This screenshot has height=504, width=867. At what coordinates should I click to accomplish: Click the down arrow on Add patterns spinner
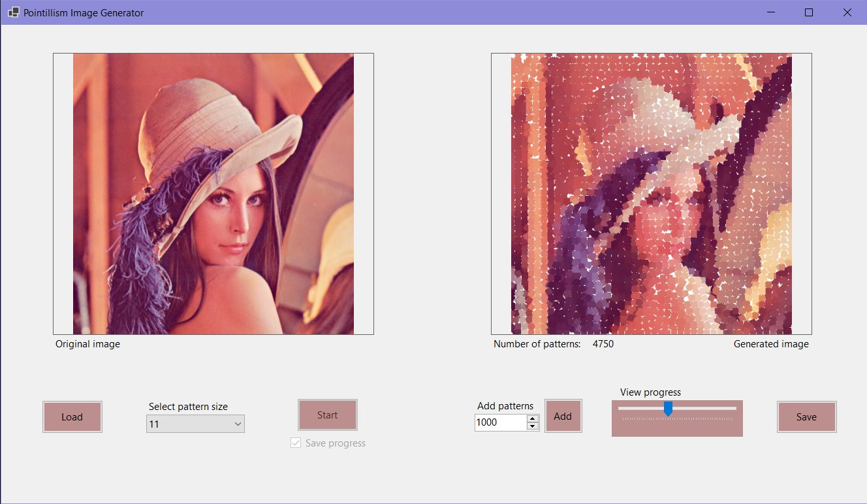pos(533,426)
